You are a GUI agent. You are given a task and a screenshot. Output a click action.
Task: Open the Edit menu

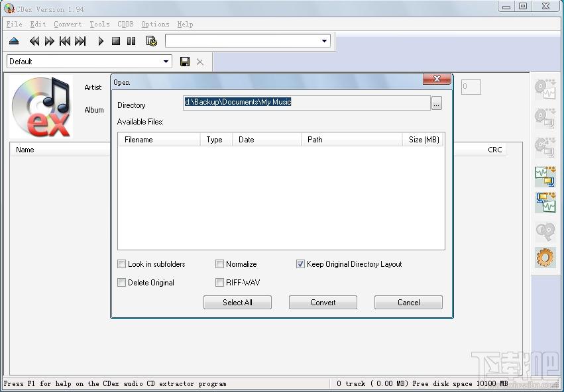pos(38,24)
